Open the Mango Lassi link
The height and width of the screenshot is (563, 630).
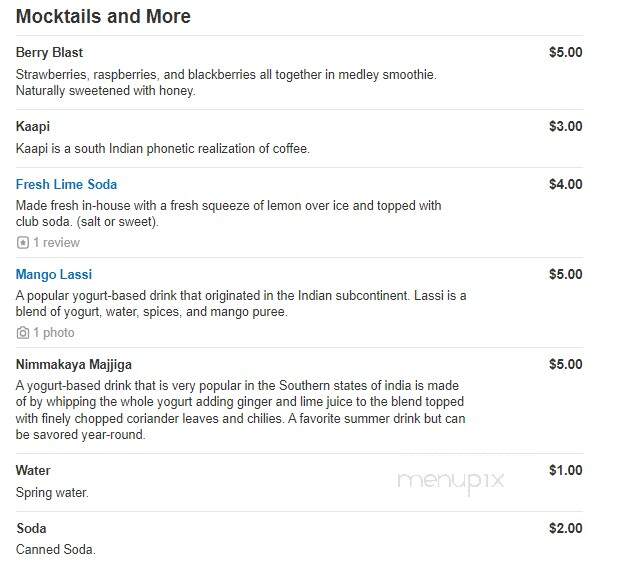tap(54, 274)
